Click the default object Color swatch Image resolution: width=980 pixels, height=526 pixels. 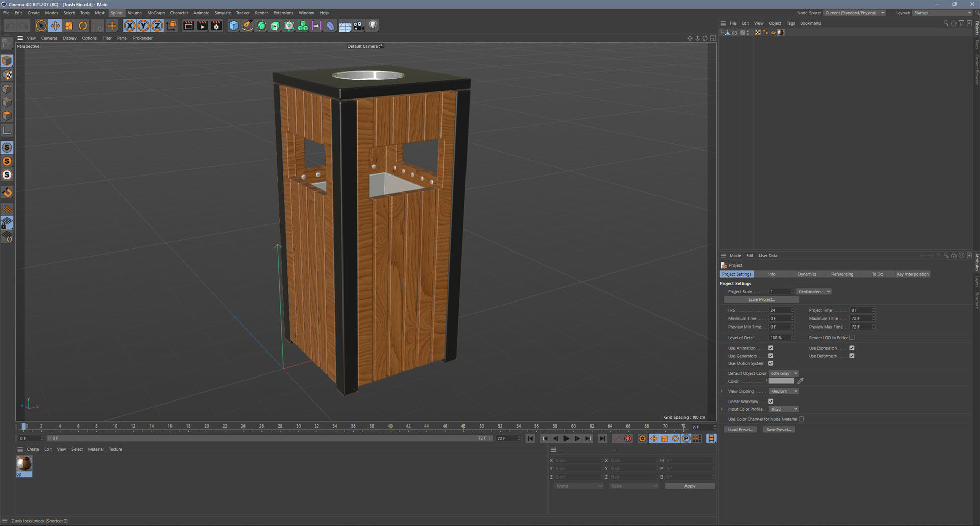pyautogui.click(x=781, y=381)
